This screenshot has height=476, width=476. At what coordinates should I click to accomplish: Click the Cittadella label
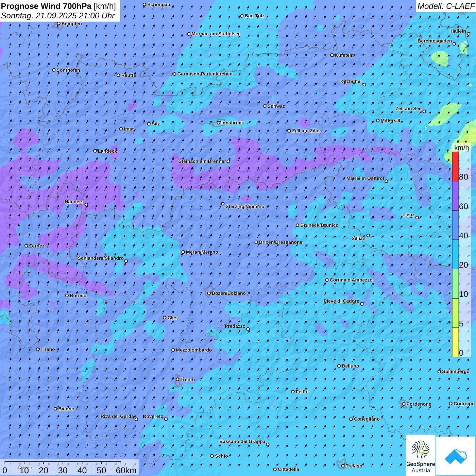point(288,470)
